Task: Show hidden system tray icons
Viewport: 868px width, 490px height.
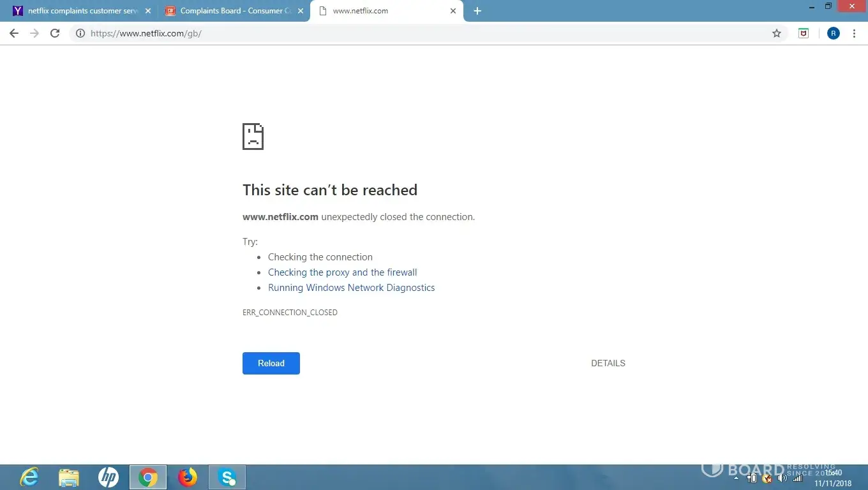Action: coord(737,478)
